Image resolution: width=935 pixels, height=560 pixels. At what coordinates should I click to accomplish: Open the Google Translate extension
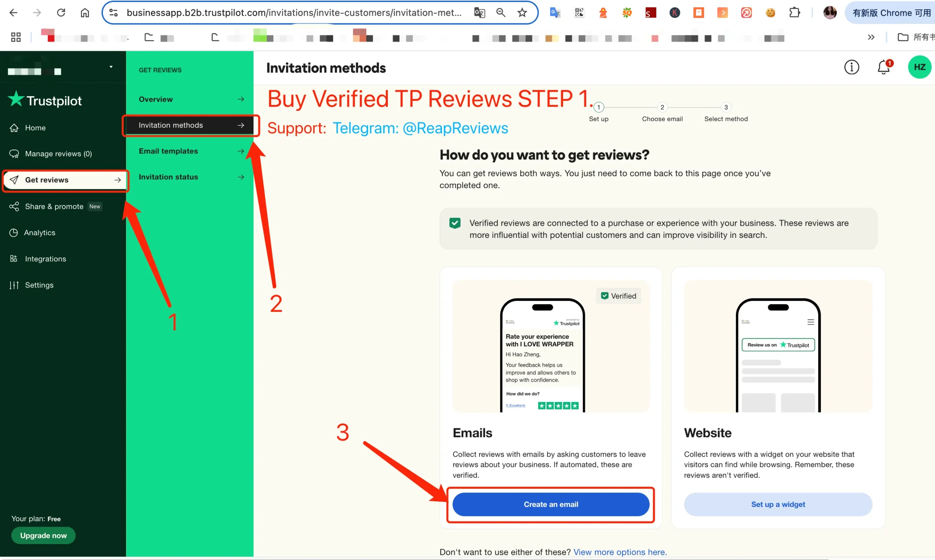click(x=555, y=12)
